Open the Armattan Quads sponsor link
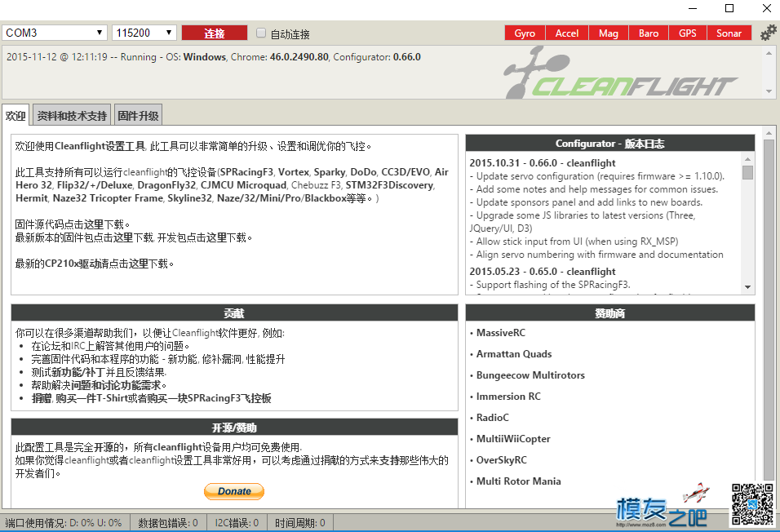 click(x=514, y=354)
